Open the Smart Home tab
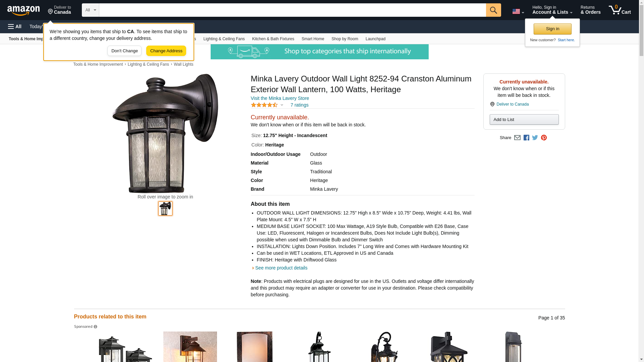 313,39
